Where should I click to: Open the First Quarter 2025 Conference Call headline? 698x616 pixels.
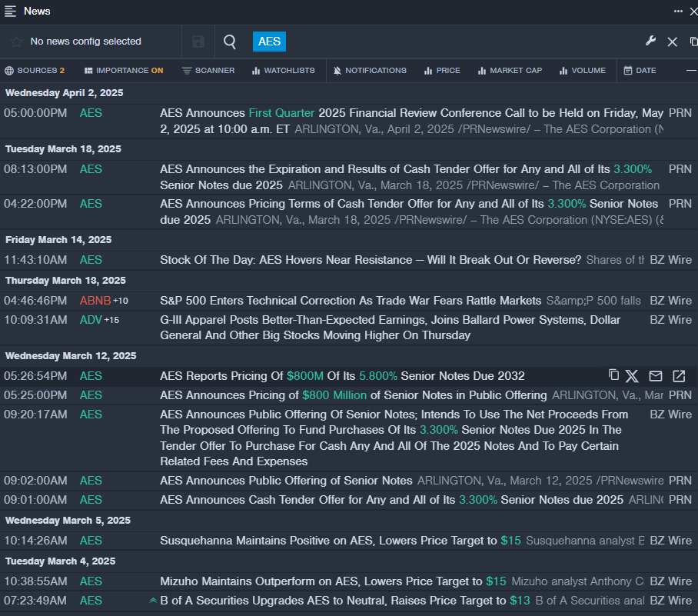pos(412,122)
